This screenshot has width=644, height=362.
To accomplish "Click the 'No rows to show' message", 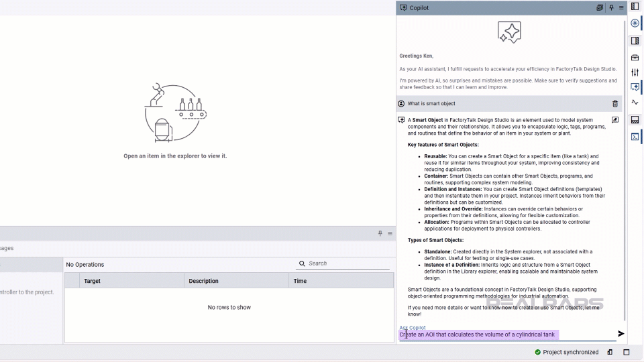I will tap(229, 308).
